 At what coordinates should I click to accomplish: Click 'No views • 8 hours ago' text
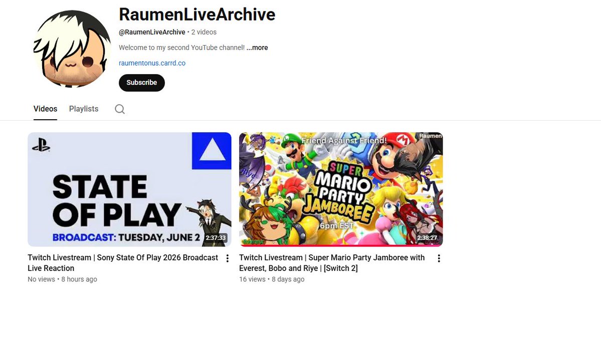coord(63,279)
